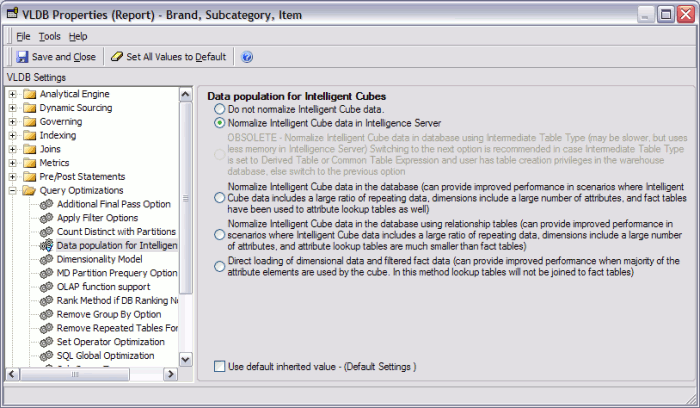The width and height of the screenshot is (700, 408).
Task: Click the Save and Close disk icon
Action: [x=21, y=57]
